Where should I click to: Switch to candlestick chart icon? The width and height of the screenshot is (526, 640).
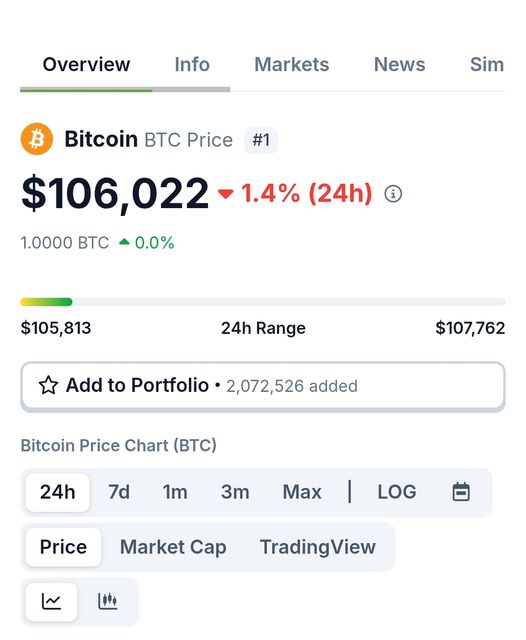pos(108,602)
